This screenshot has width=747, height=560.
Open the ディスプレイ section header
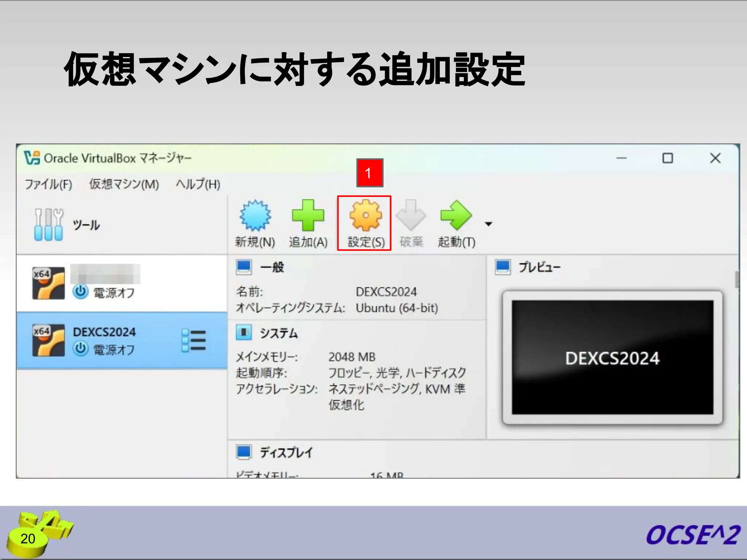click(286, 452)
